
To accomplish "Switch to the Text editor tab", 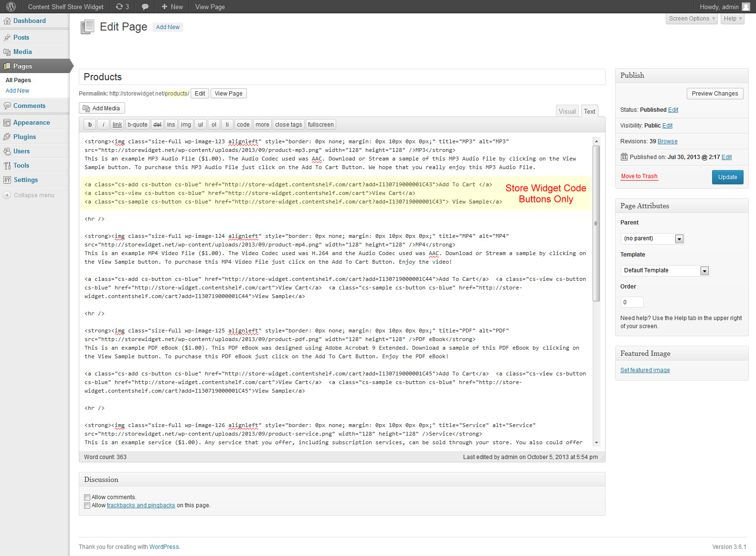I will pyautogui.click(x=590, y=111).
